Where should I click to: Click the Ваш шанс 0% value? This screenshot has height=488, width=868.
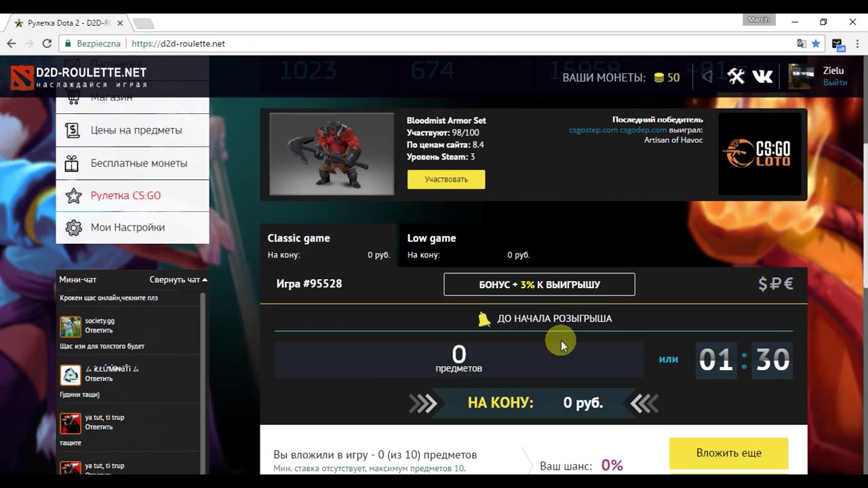click(x=612, y=466)
